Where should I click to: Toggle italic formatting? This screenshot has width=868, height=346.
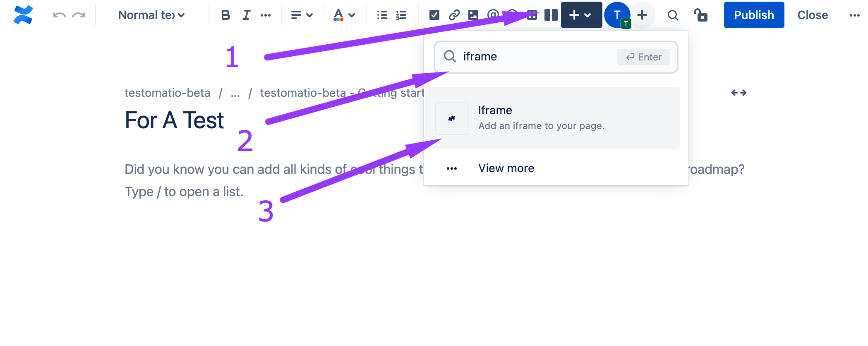pos(246,15)
